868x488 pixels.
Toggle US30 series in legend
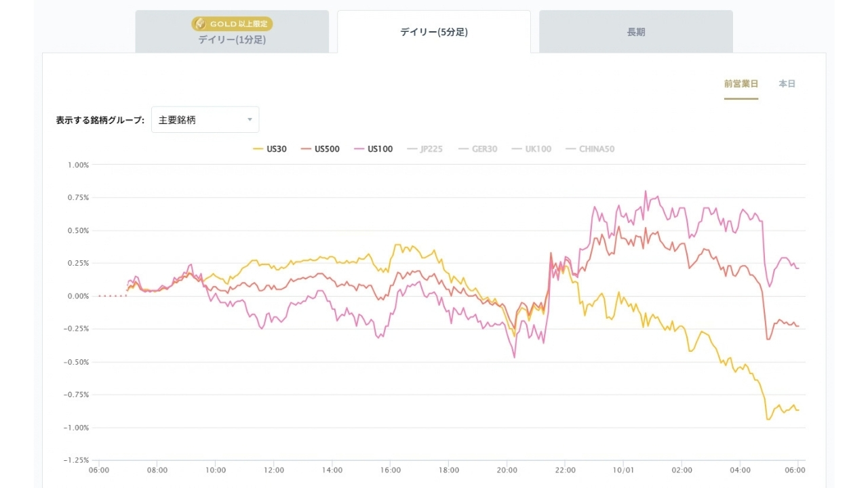[x=269, y=149]
